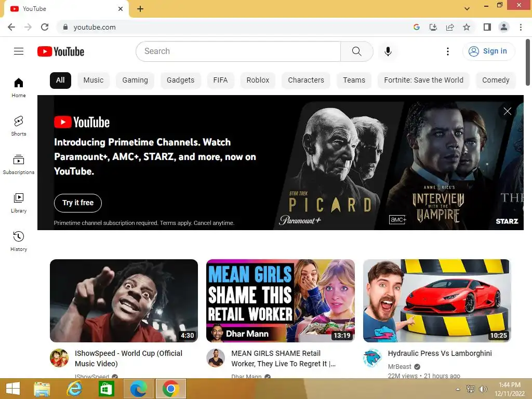
Task: Share this page via Chrome icon
Action: tap(450, 27)
